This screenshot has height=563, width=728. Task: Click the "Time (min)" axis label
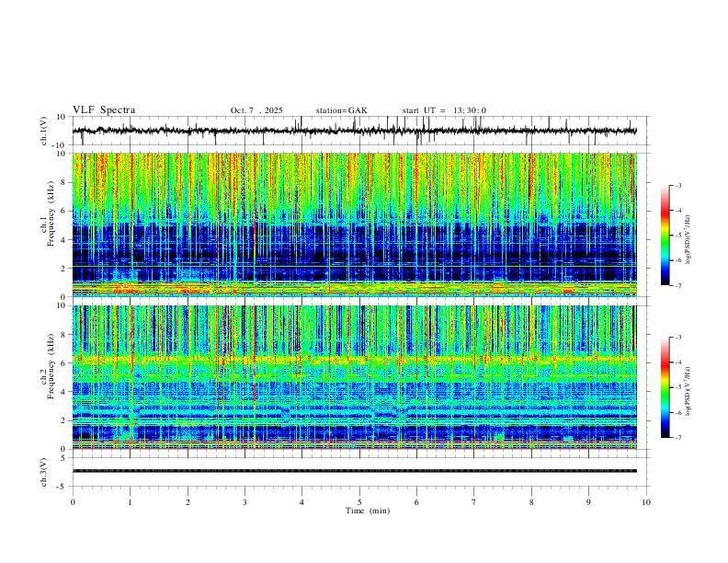[368, 511]
